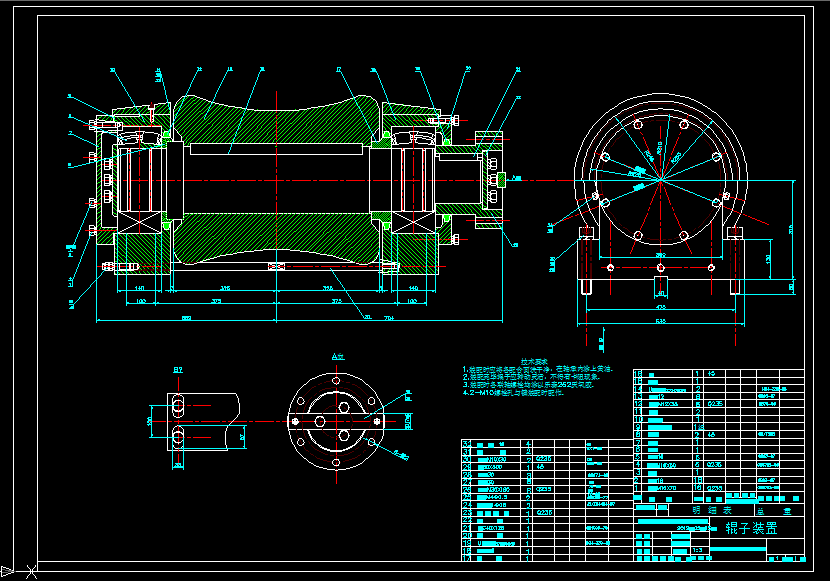Click the UCS origin icon at drawing corner

(x=19, y=571)
